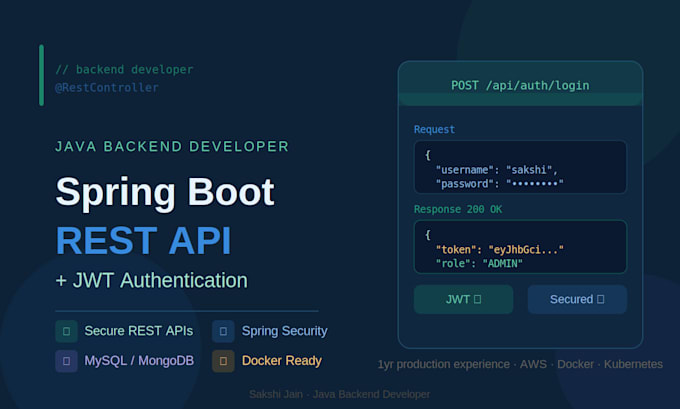680x409 pixels.
Task: Click the "JAVA BACKEND DEVELOPER" subtitle
Action: click(x=172, y=147)
